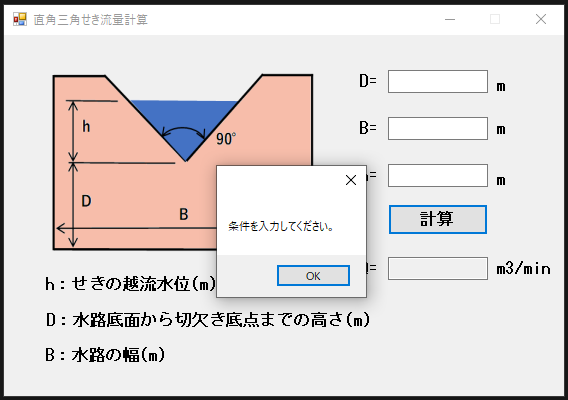Viewport: 568px width, 400px height.
Task: Click the D dimension label in diagram
Action: point(86,201)
